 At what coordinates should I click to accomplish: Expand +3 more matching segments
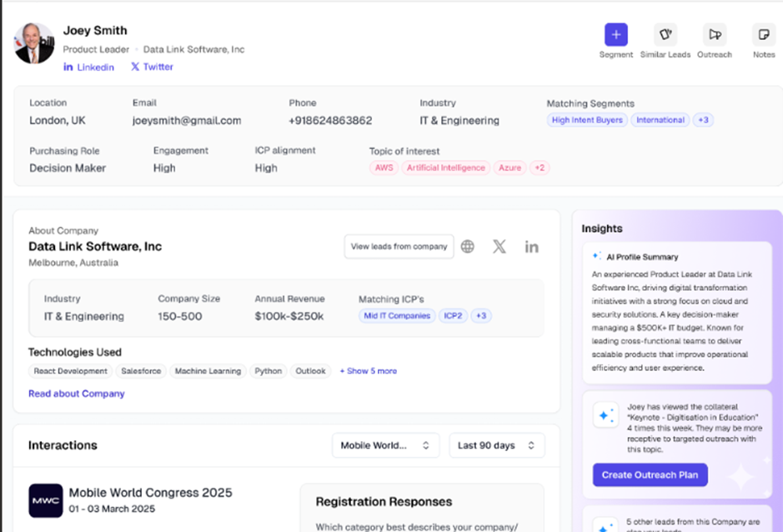point(703,120)
